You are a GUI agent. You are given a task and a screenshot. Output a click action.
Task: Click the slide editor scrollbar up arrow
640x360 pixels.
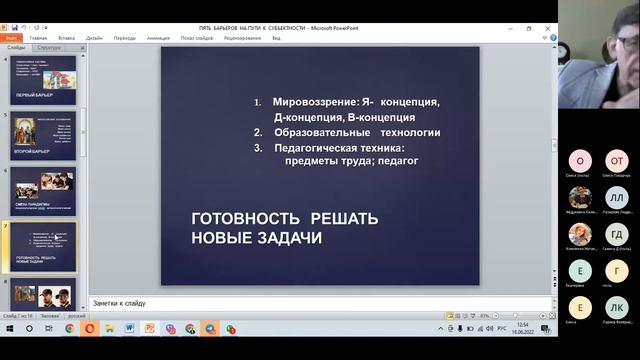[554, 47]
